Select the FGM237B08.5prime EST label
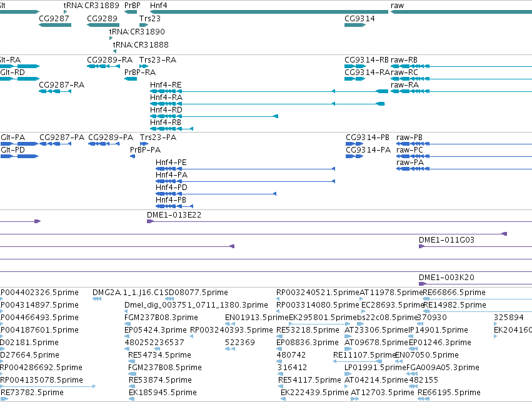This screenshot has height=402, width=532. coord(165,368)
